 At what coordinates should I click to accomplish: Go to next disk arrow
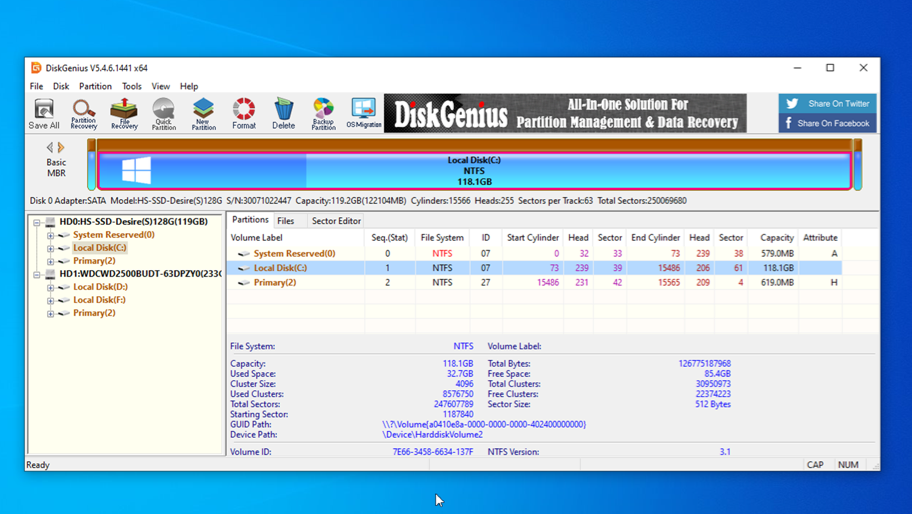pyautogui.click(x=61, y=148)
